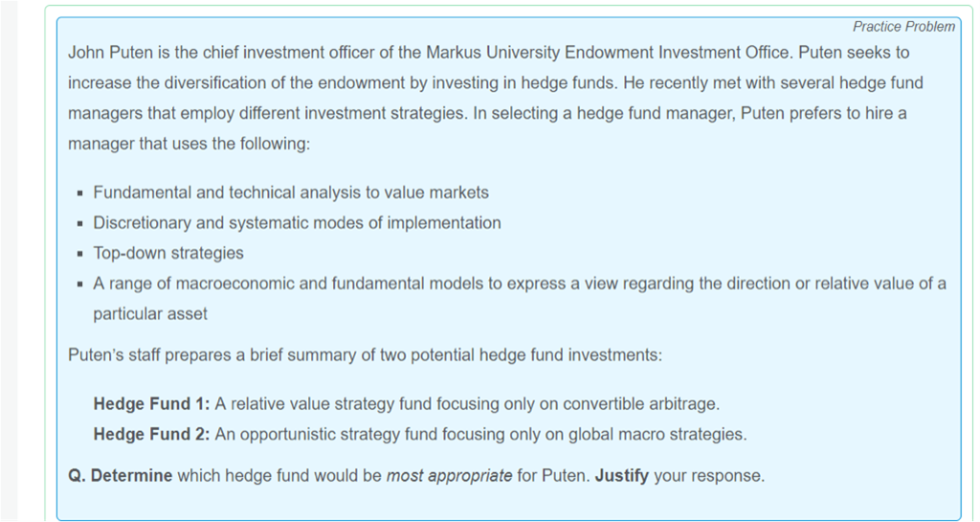Click the gray vertical strip at the left edge
Image resolution: width=980 pixels, height=522 pixels.
coord(9,261)
